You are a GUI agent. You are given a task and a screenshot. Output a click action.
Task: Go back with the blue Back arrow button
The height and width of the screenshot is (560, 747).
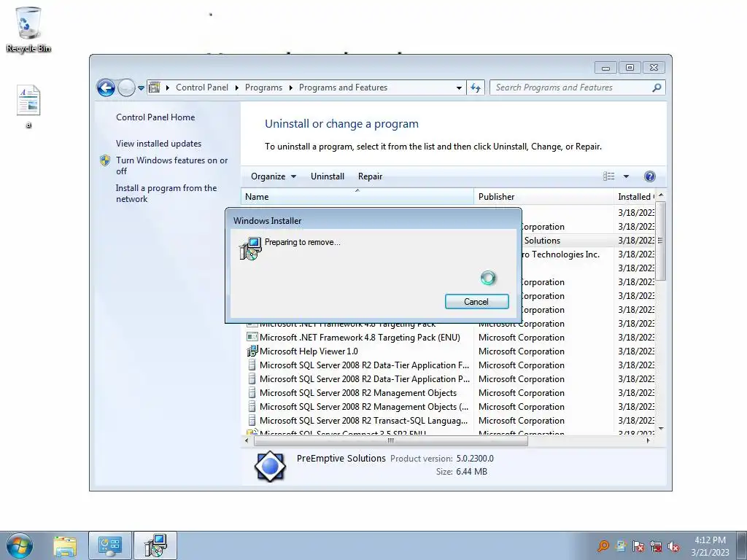pos(106,87)
